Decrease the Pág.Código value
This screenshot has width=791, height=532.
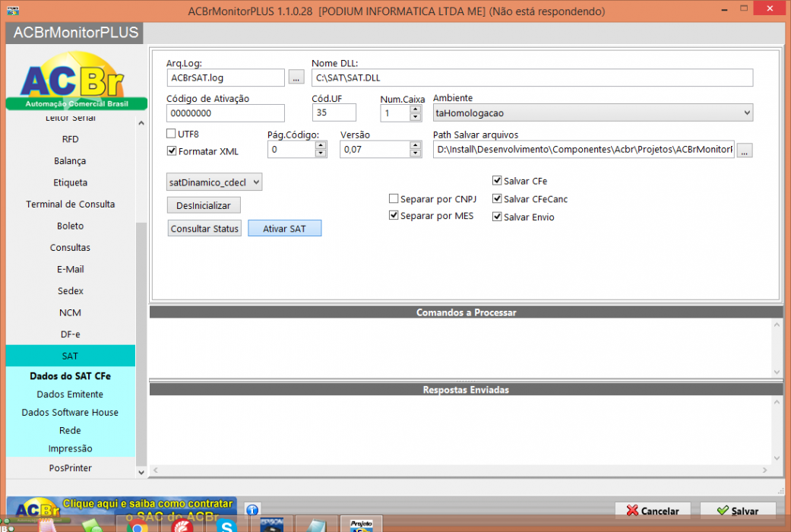click(x=321, y=154)
